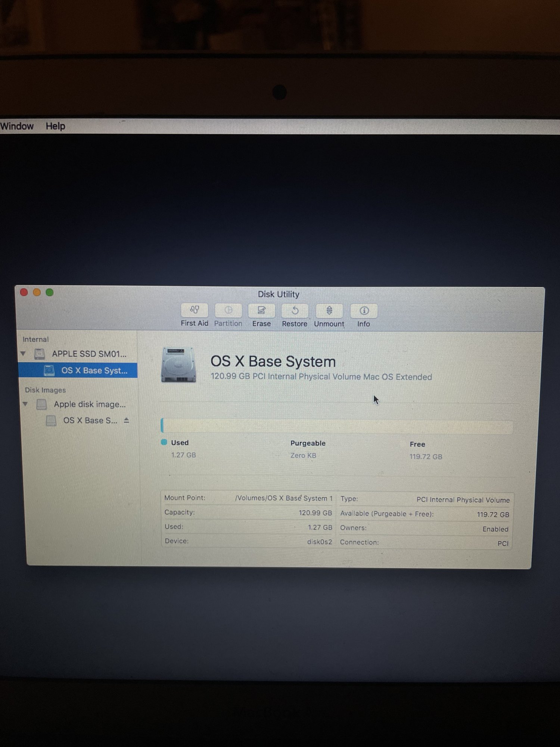
Task: Eject the OS X Base S... disk image
Action: click(127, 421)
